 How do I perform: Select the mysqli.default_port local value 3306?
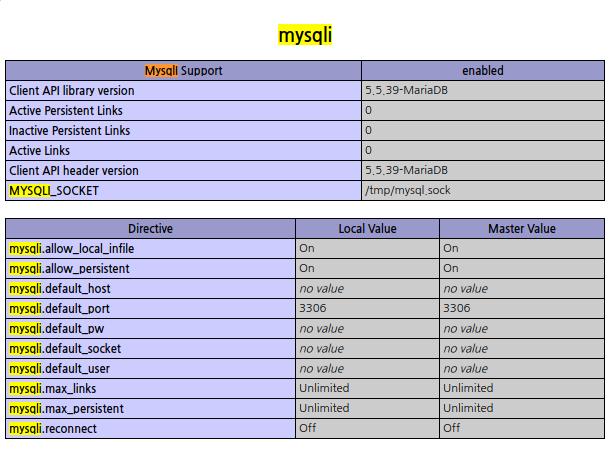coord(313,308)
